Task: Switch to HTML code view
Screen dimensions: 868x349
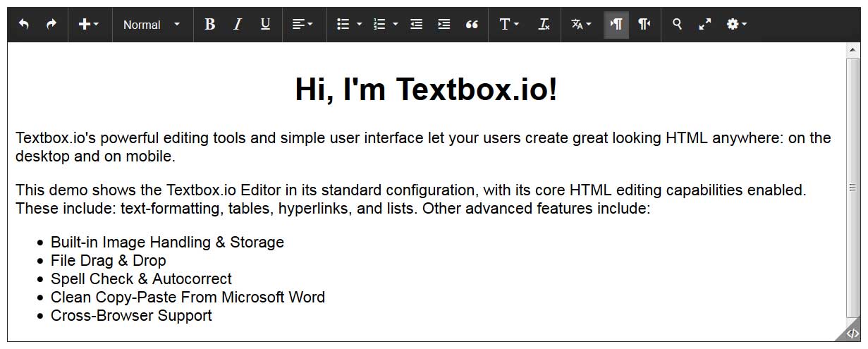Action: pos(852,333)
